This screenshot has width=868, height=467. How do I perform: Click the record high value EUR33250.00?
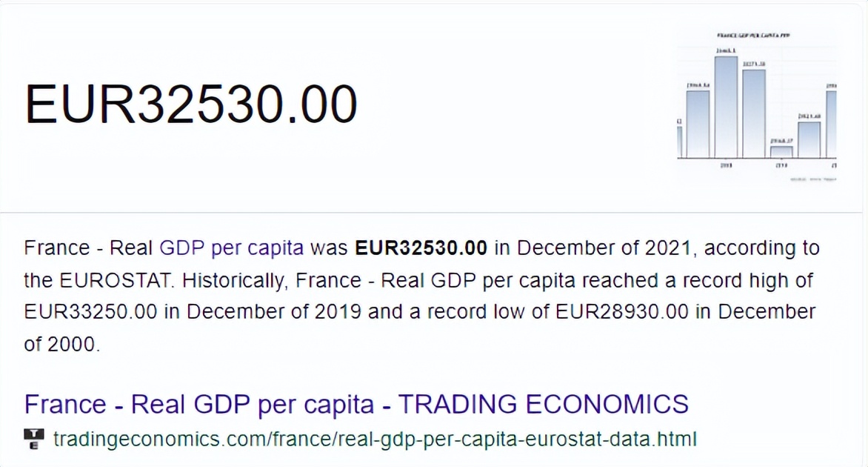[x=91, y=312]
